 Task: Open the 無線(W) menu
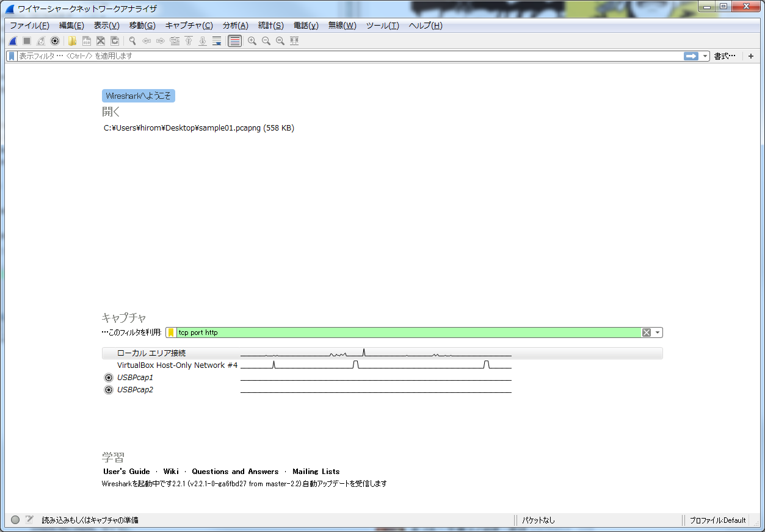pos(342,26)
